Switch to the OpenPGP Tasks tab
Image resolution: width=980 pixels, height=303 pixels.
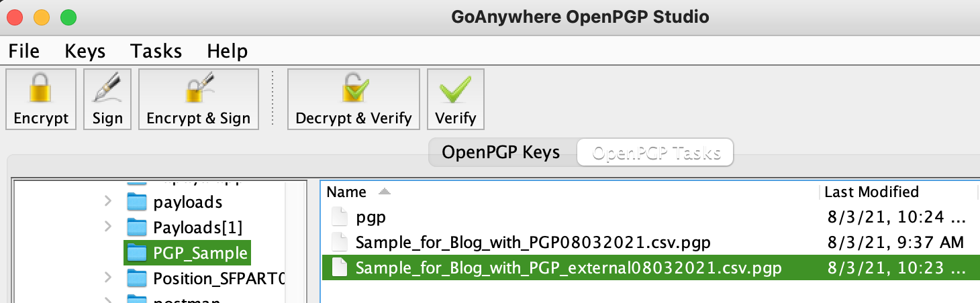pyautogui.click(x=656, y=153)
